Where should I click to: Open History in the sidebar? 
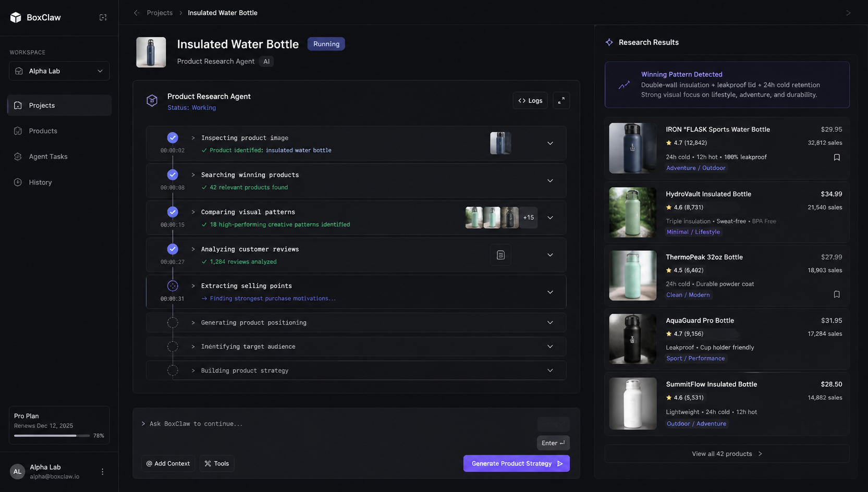[59, 182]
